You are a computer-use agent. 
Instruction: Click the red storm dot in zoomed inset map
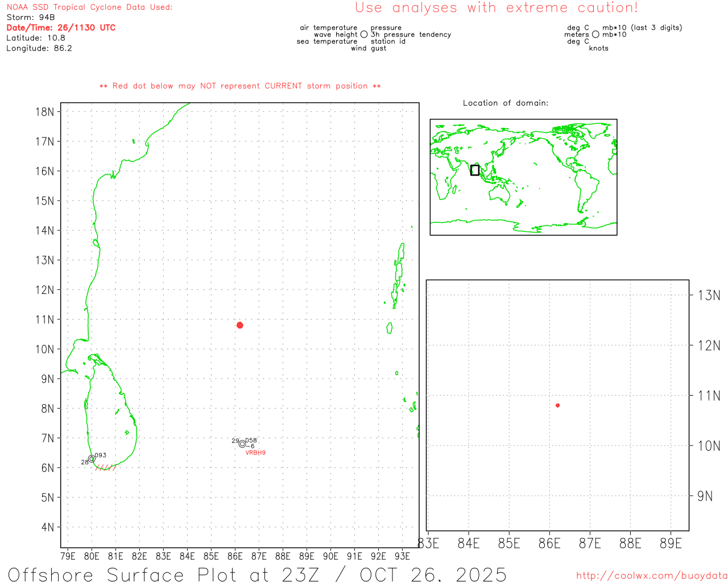click(557, 405)
